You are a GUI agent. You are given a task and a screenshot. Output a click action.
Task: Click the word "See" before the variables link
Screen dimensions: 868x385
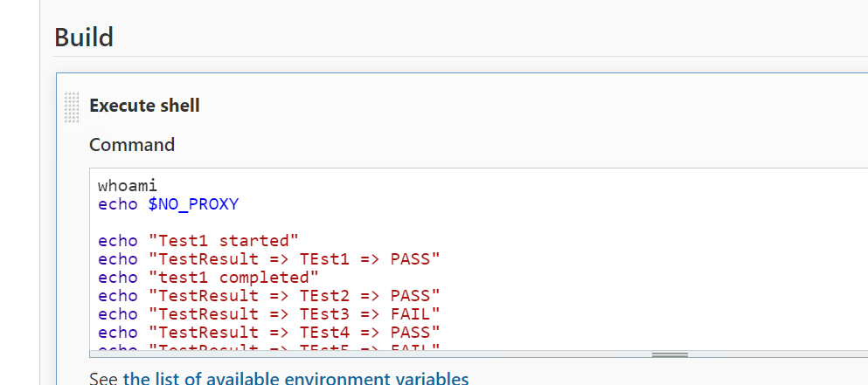103,379
